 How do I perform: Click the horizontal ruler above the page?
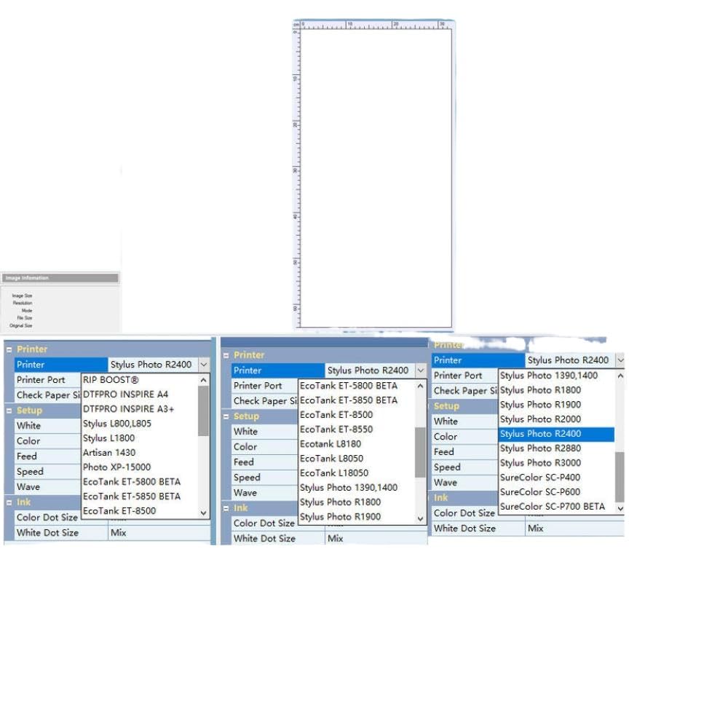(376, 25)
